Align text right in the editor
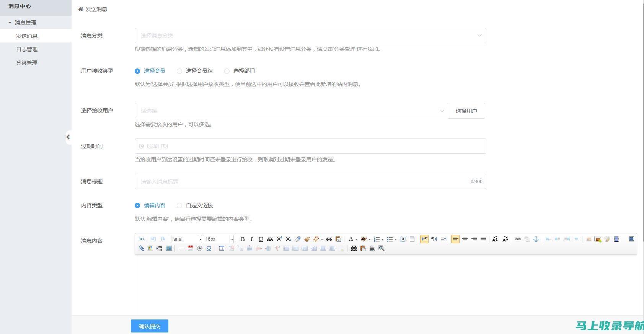644x334 pixels. point(474,239)
